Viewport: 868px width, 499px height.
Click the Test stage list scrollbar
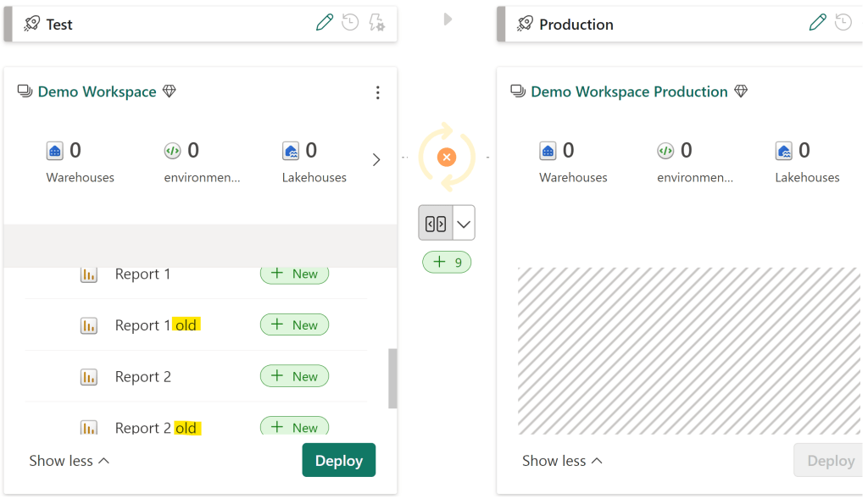(x=392, y=378)
